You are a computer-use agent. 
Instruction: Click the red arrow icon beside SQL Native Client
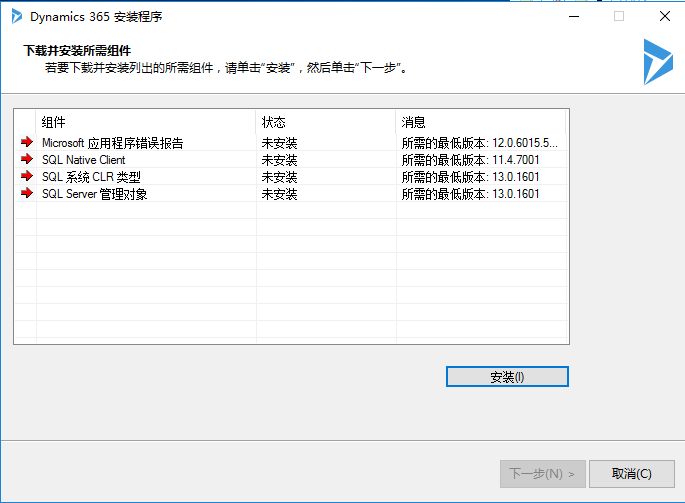point(27,159)
